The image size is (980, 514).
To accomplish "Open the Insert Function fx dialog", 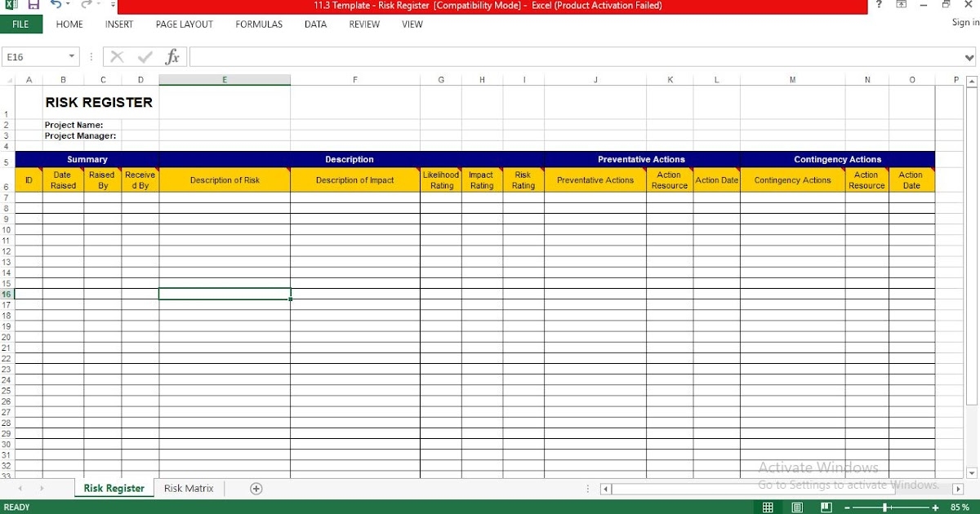I will (x=171, y=57).
